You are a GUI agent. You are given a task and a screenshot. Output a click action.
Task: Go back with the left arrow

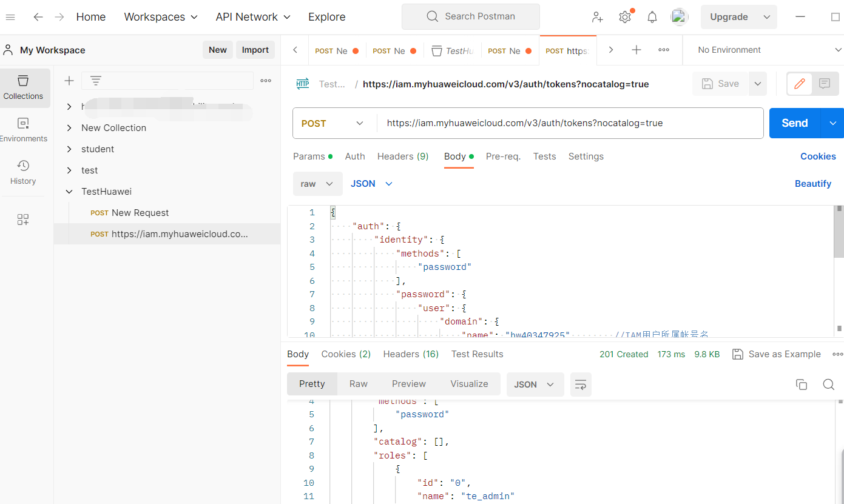pos(38,17)
